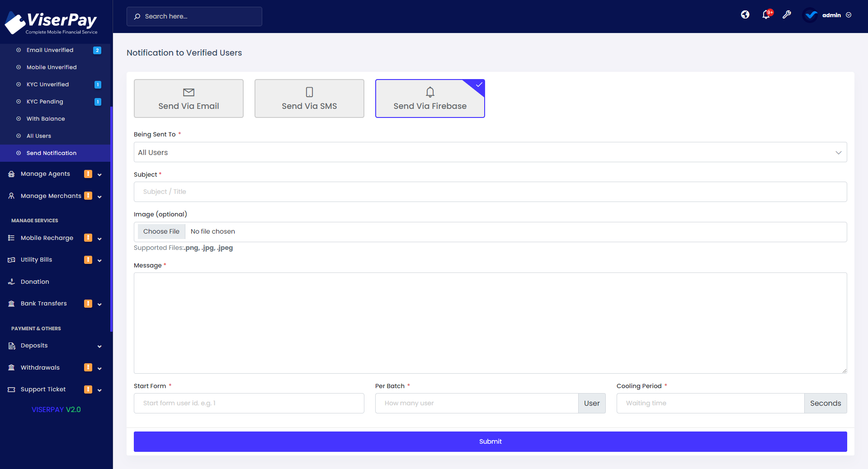Open the notifications bell icon

click(x=765, y=15)
